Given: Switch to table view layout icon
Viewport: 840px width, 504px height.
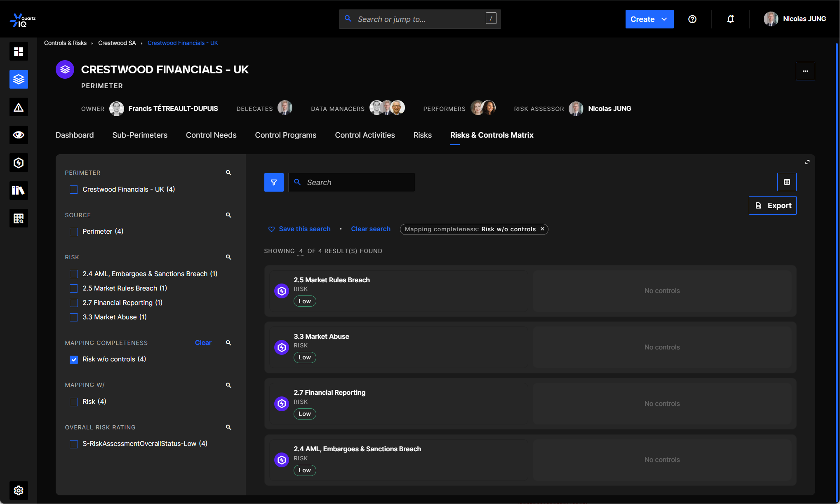Looking at the screenshot, I should click(x=787, y=182).
